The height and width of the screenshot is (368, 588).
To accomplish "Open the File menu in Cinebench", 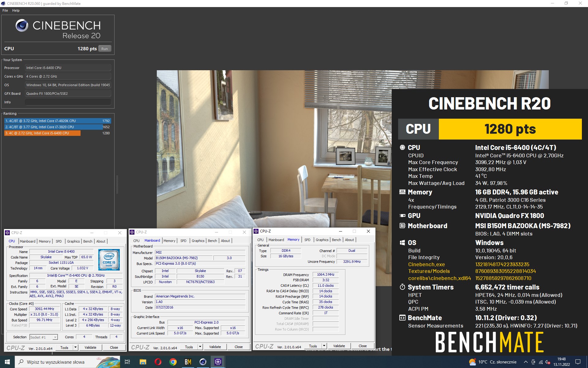I will [x=5, y=10].
